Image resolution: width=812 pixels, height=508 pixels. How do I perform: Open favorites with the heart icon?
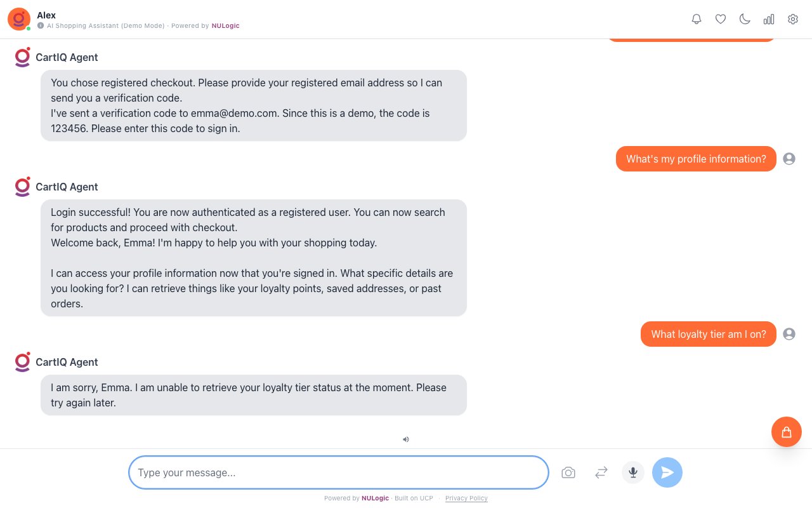721,19
